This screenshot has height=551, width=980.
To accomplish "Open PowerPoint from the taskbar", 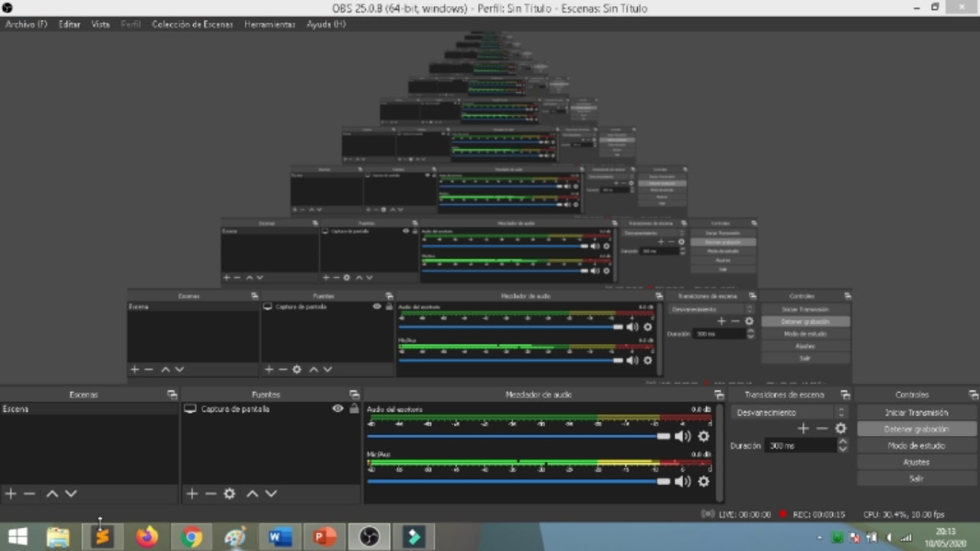I will pyautogui.click(x=325, y=537).
